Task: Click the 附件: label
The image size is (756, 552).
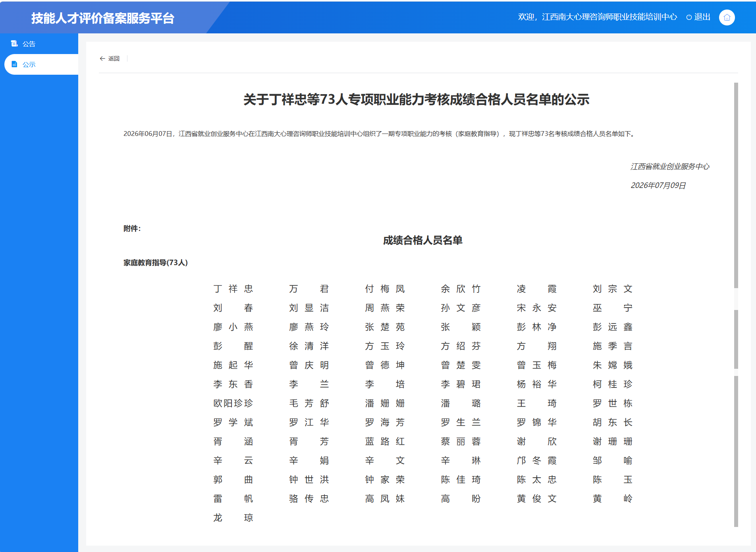Action: point(132,229)
